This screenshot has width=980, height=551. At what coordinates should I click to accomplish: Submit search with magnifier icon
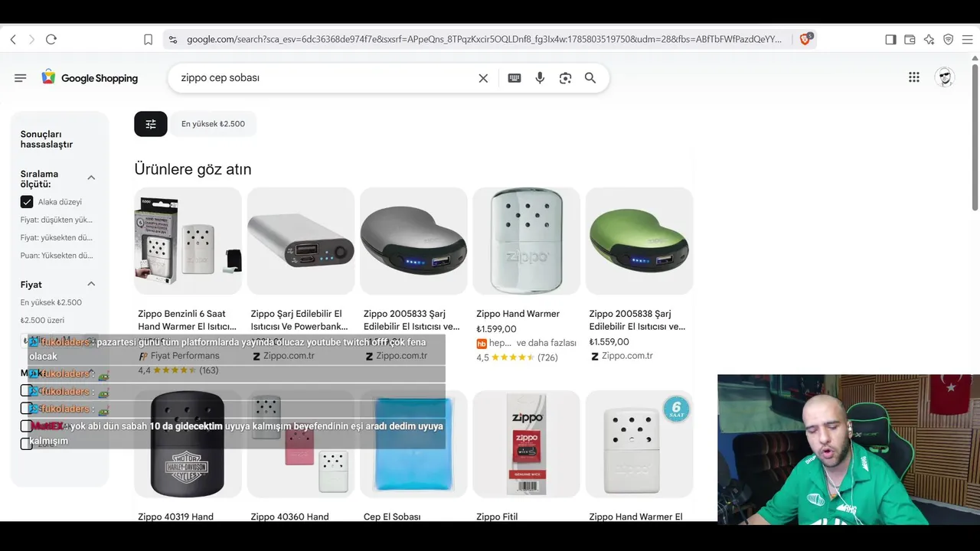pos(590,78)
